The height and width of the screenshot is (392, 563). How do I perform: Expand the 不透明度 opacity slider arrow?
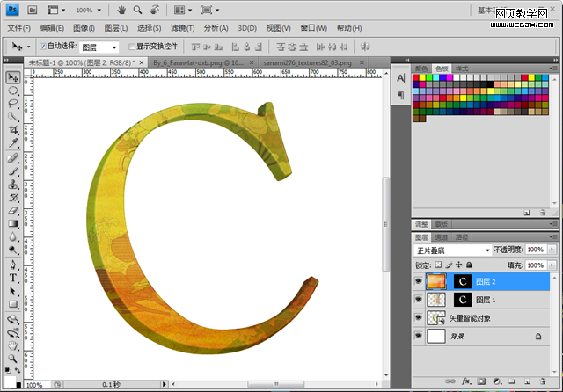click(552, 250)
